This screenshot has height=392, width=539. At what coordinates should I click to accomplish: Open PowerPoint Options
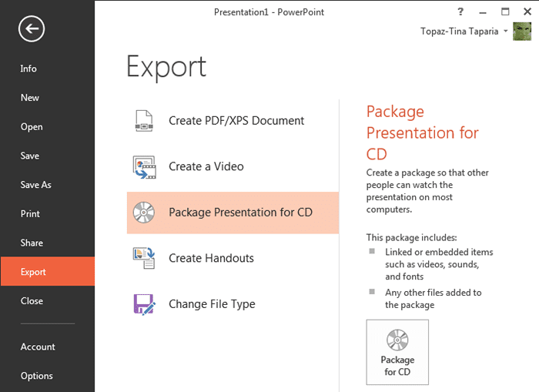48,376
